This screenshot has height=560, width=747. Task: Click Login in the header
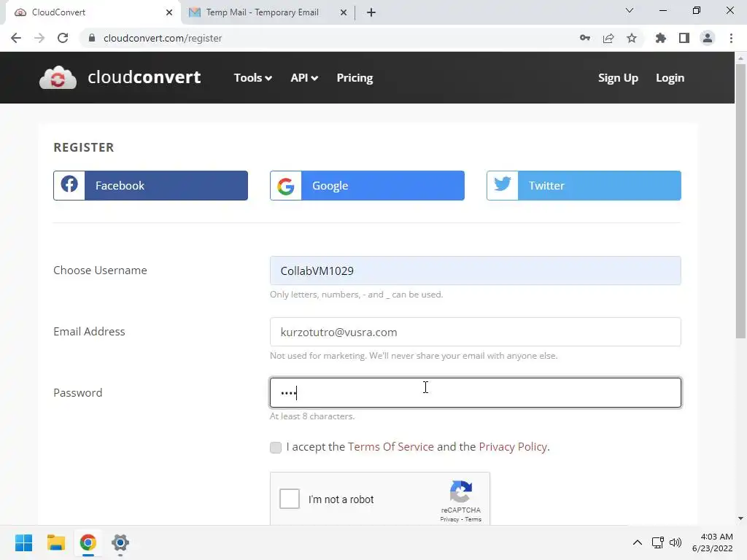coord(670,77)
